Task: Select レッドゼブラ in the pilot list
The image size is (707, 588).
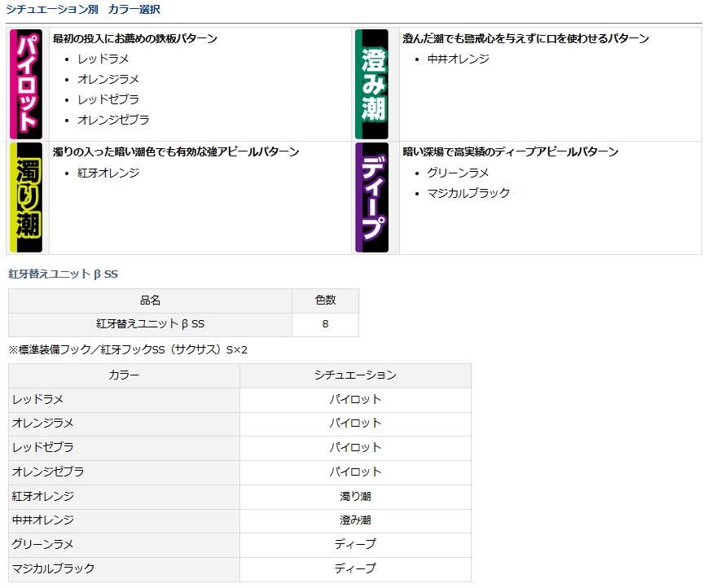Action: point(108,99)
